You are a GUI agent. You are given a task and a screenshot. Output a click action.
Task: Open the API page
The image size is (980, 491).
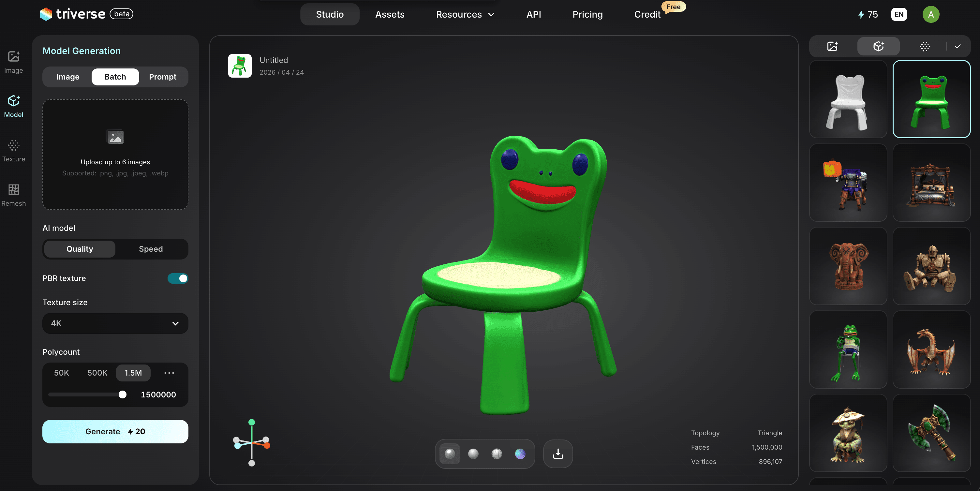coord(533,14)
